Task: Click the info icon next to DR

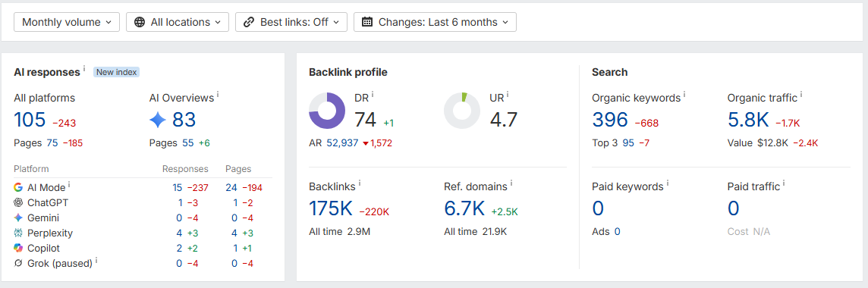Action: tap(373, 95)
